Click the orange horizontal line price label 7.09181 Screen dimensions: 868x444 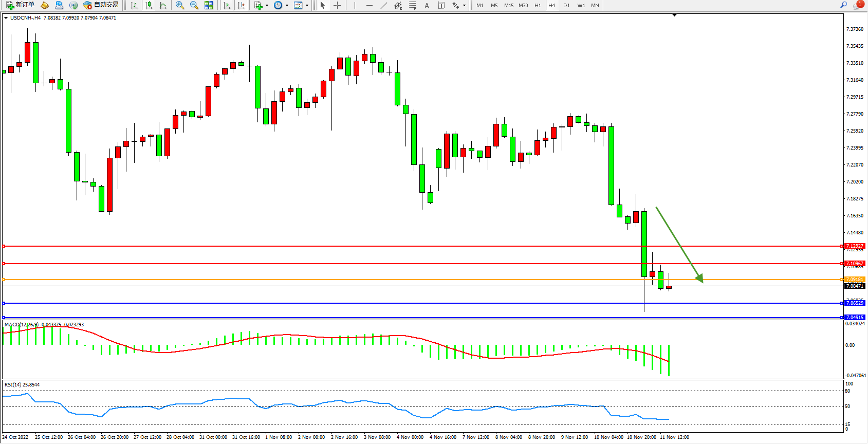click(855, 280)
